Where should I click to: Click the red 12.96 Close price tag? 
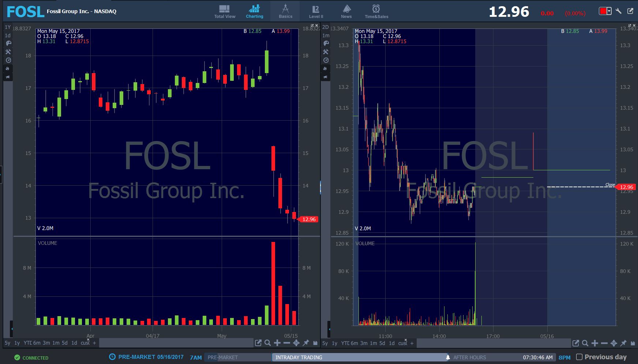tap(626, 187)
